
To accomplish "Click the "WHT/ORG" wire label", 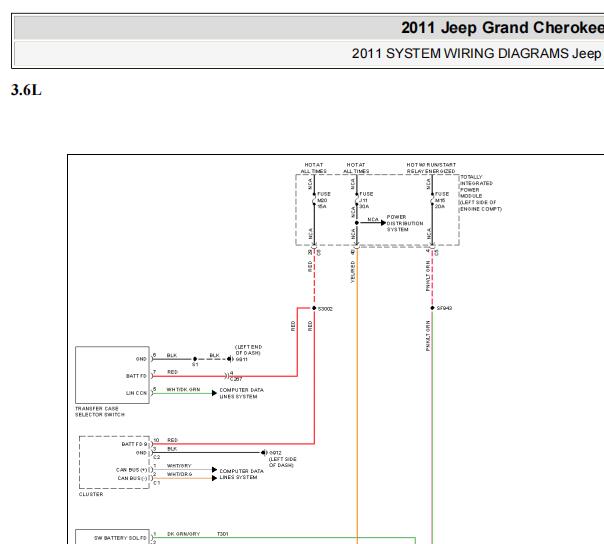I will (179, 474).
